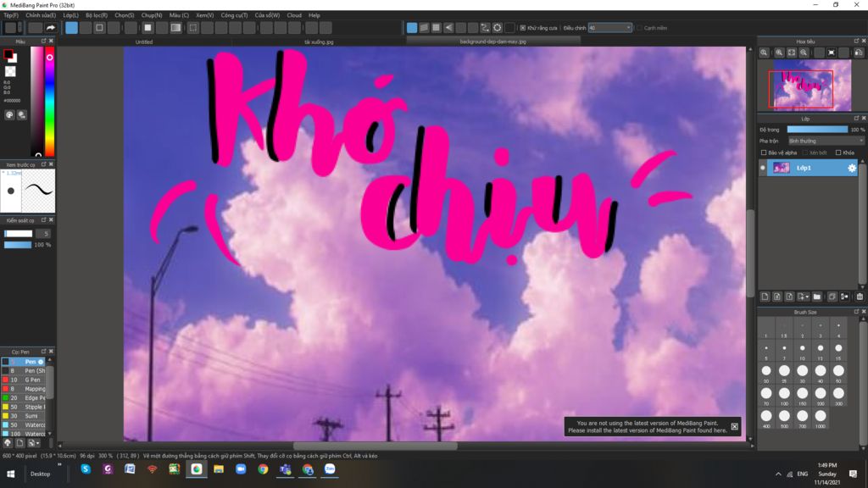Viewport: 868px width, 488px height.
Task: Open the Bộ lọc(R) menu
Action: (97, 15)
